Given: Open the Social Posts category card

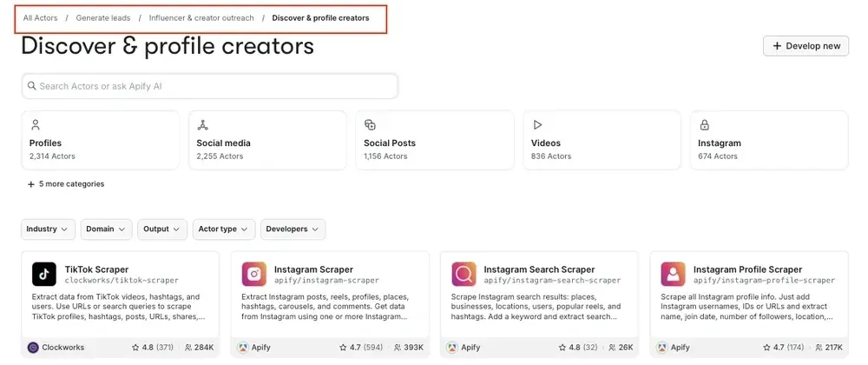Looking at the screenshot, I should 435,140.
